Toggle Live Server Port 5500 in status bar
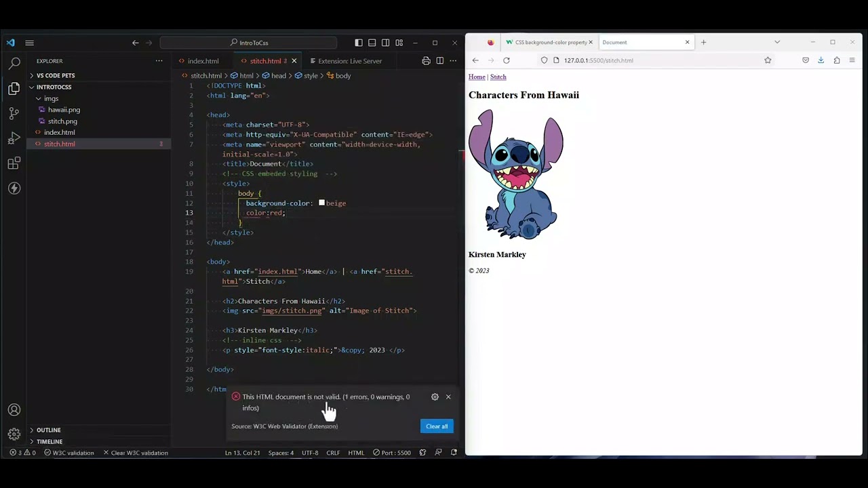 coord(391,453)
